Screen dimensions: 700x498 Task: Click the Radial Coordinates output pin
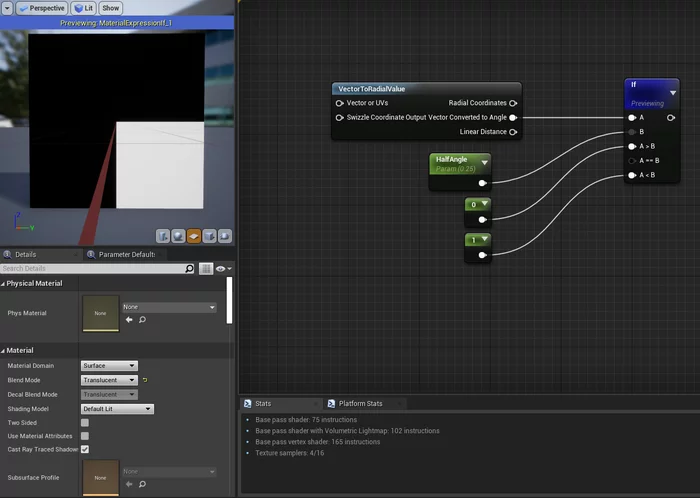pyautogui.click(x=513, y=103)
